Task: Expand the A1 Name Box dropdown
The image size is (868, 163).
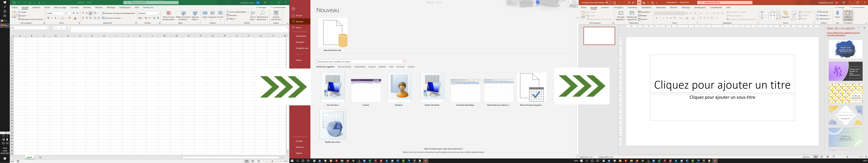Action: click(47, 28)
